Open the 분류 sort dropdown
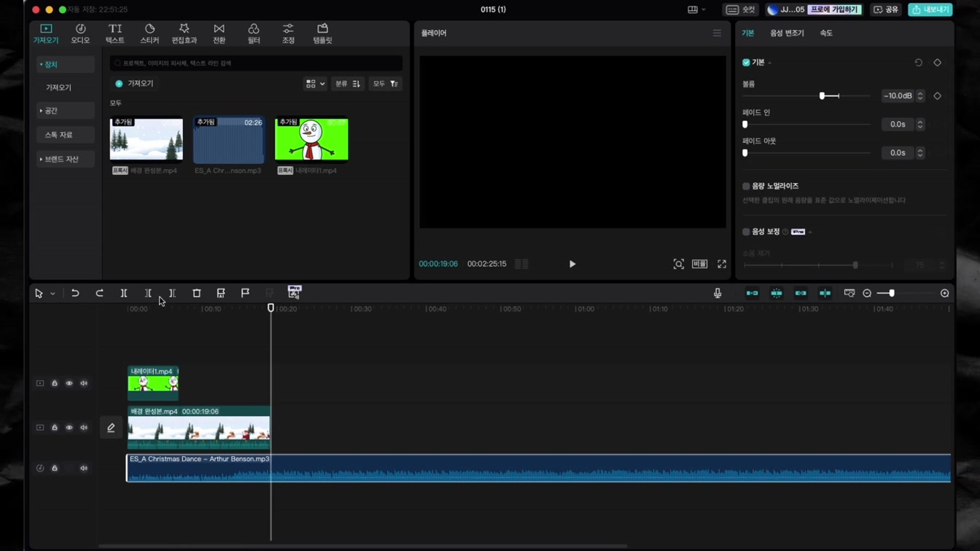The height and width of the screenshot is (551, 980). pos(348,84)
